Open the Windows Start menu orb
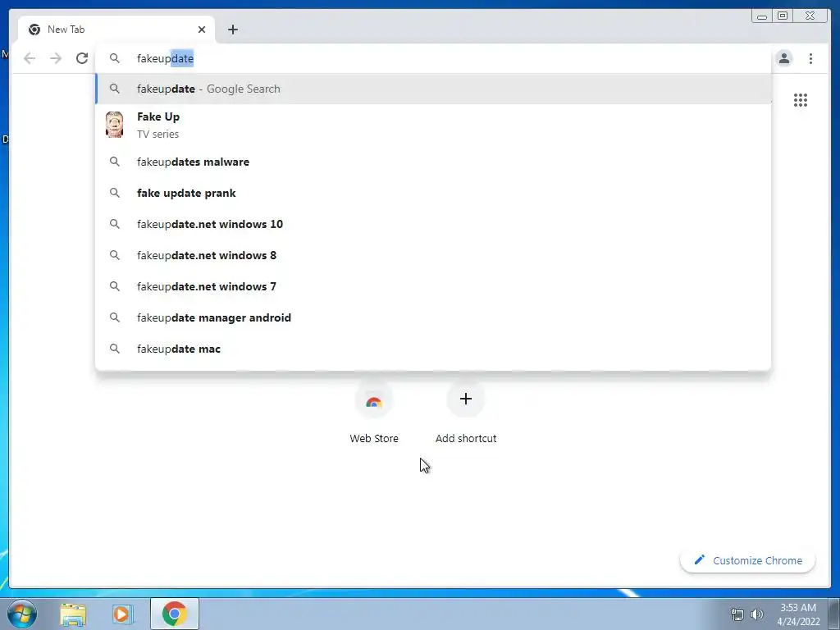 click(22, 614)
